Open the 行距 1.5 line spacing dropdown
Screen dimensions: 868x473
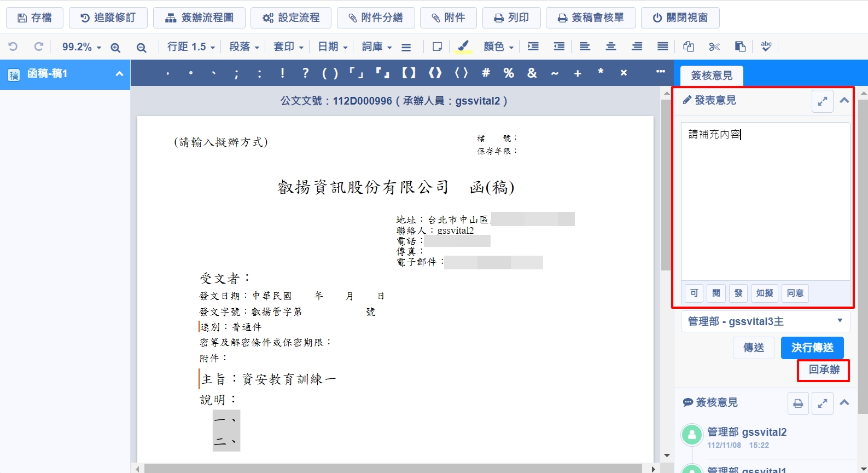(191, 47)
